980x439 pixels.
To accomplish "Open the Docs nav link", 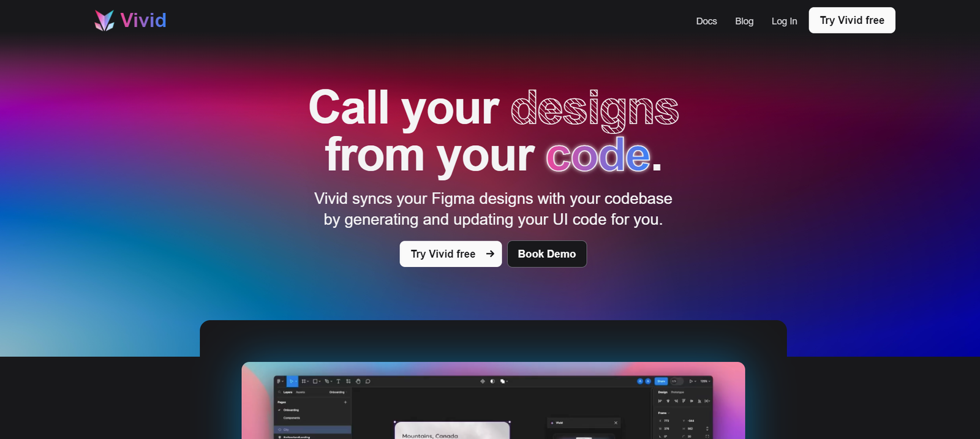I will [706, 21].
